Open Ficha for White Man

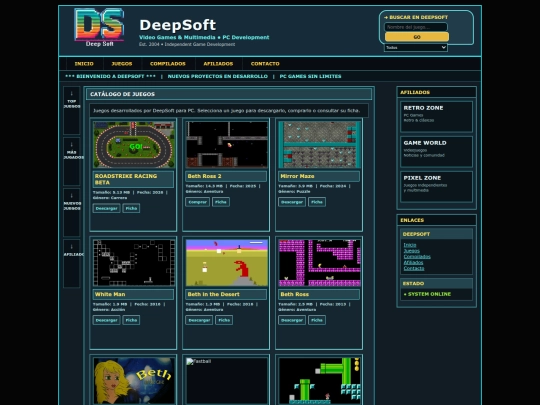click(x=131, y=320)
